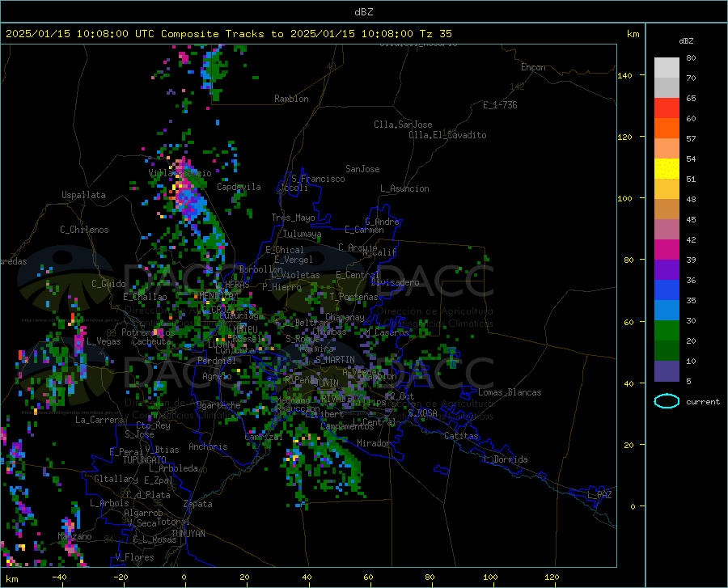Viewport: 728px width, 588px height.
Task: Click the cyan 'current' ellipse legend icon
Action: tap(667, 401)
